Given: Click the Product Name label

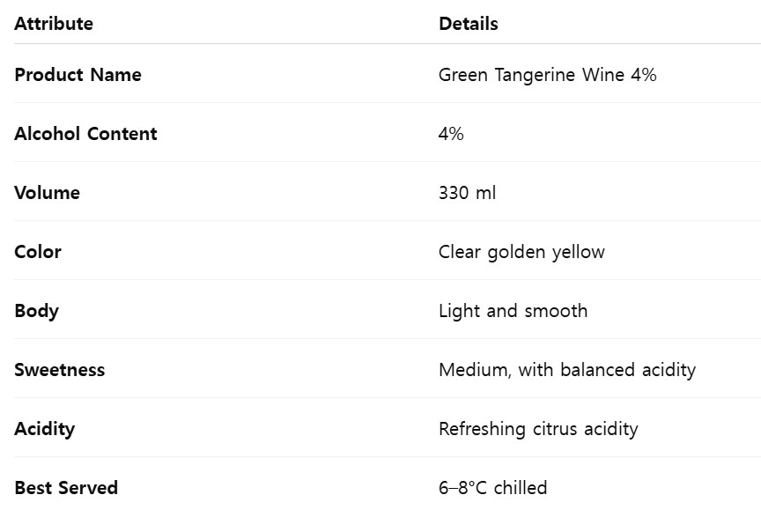Looking at the screenshot, I should pos(78,75).
